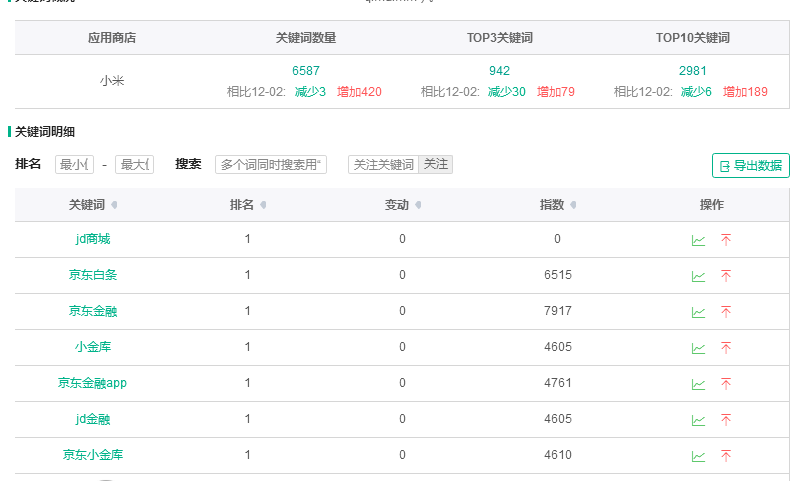Open trend chart for 小金库 row
800x481 pixels.
click(x=698, y=348)
